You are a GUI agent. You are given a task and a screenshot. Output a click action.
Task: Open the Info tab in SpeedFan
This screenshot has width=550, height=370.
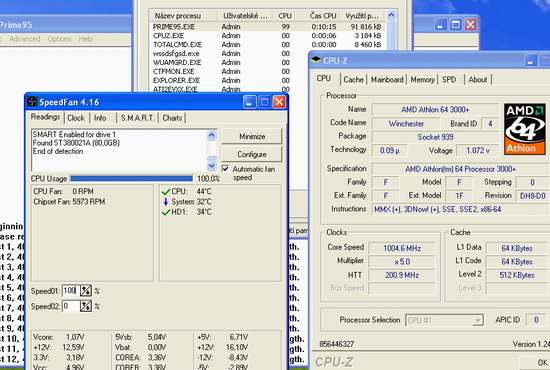tap(100, 118)
